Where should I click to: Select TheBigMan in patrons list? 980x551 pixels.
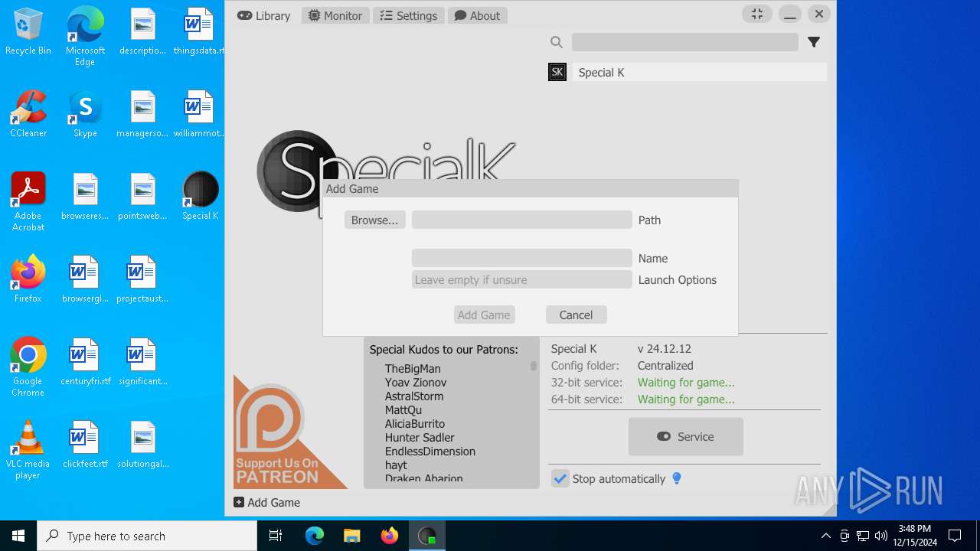(413, 369)
